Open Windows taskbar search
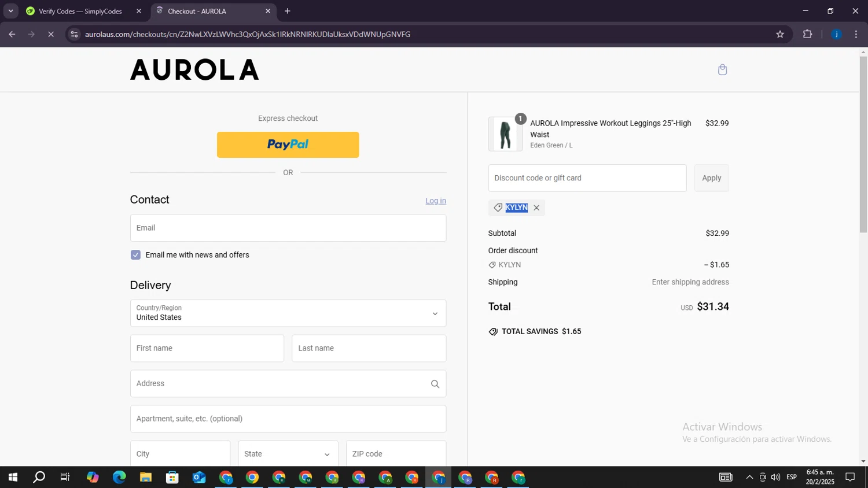The height and width of the screenshot is (488, 868). (x=39, y=477)
